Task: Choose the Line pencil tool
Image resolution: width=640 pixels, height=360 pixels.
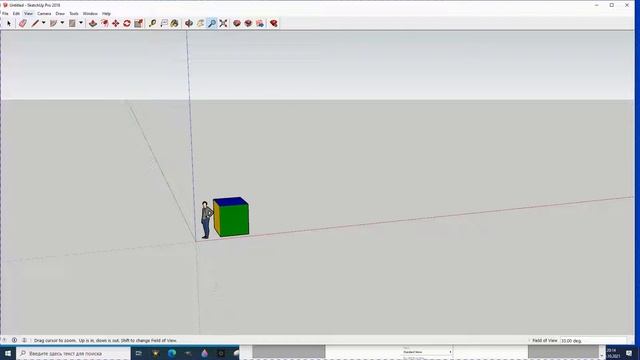Action: (36, 24)
